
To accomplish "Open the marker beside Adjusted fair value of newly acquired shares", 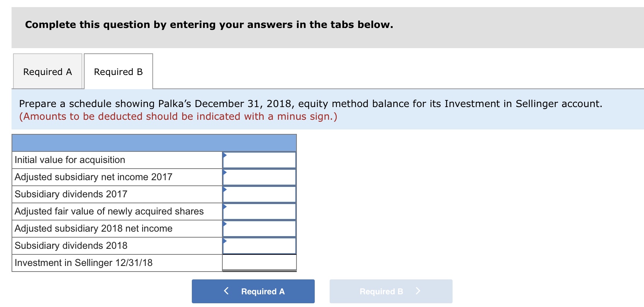I will [225, 207].
